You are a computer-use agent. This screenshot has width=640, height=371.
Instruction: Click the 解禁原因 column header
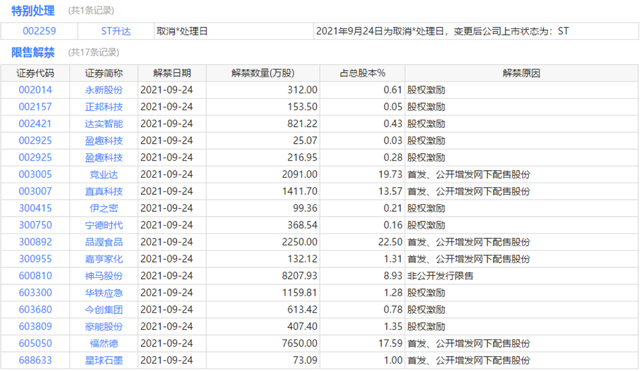click(x=521, y=73)
